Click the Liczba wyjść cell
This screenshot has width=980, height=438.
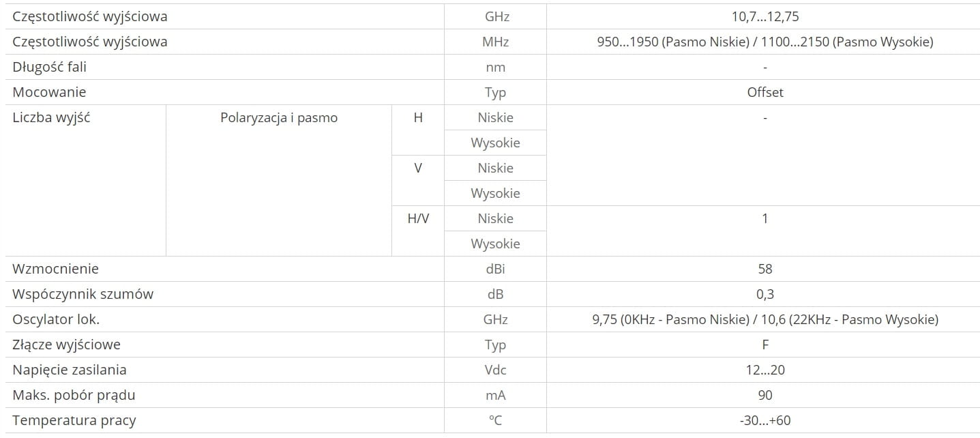52,117
